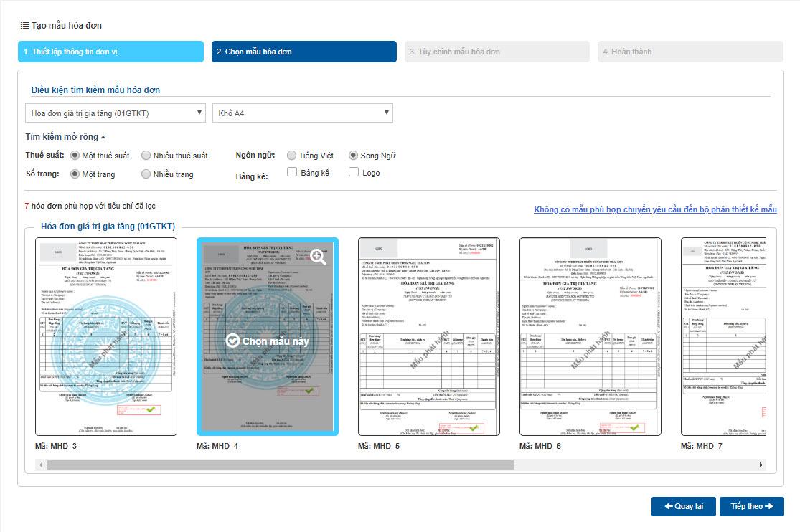Enable the 'Bảng kê' checkbox

coord(292,172)
